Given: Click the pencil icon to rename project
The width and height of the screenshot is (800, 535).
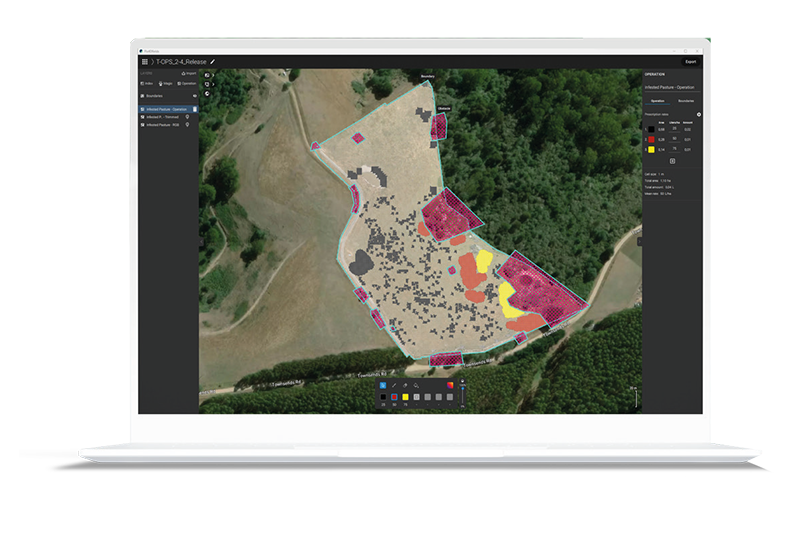Looking at the screenshot, I should pos(212,62).
